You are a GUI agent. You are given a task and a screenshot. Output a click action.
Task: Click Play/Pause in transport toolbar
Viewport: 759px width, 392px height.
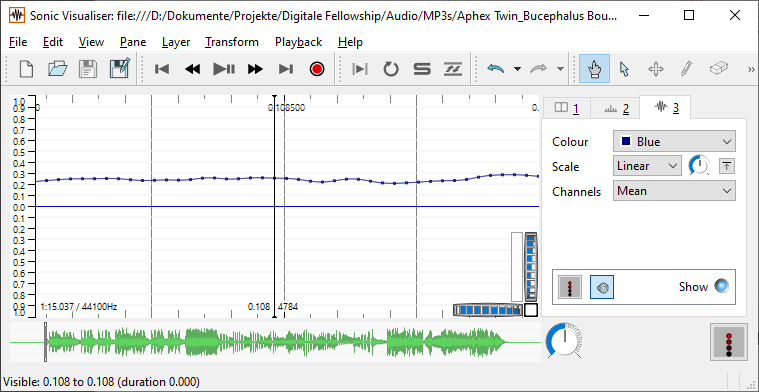224,69
